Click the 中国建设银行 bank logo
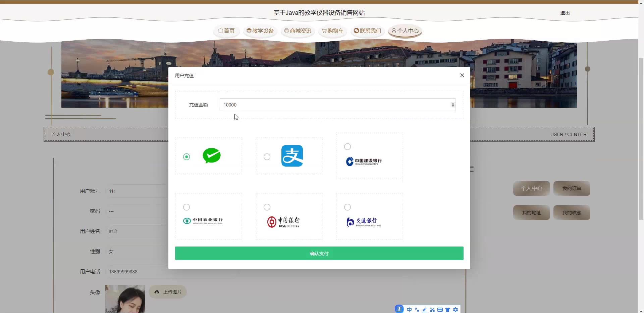The height and width of the screenshot is (313, 644). [364, 162]
